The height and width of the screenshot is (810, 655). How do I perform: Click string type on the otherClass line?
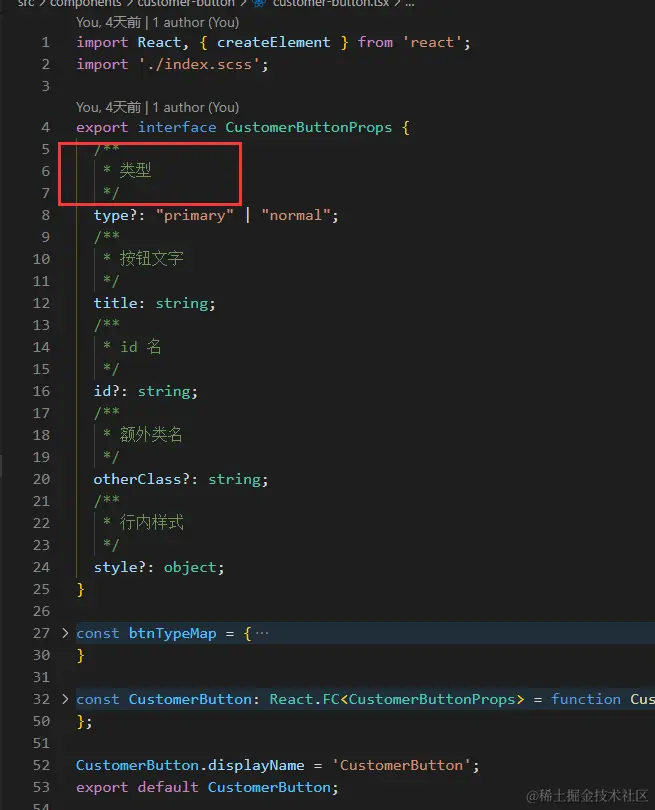pyautogui.click(x=235, y=479)
